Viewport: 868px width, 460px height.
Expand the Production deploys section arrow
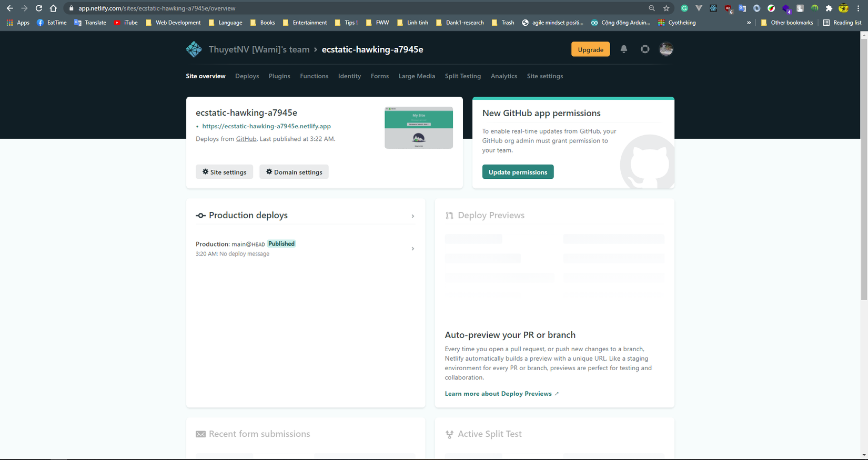point(413,216)
